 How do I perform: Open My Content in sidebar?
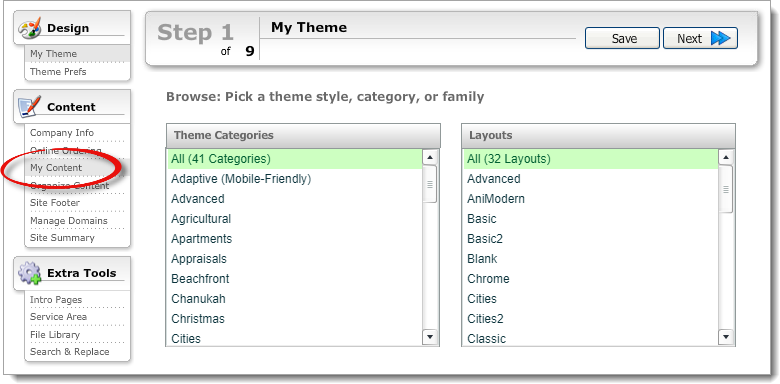coord(56,168)
